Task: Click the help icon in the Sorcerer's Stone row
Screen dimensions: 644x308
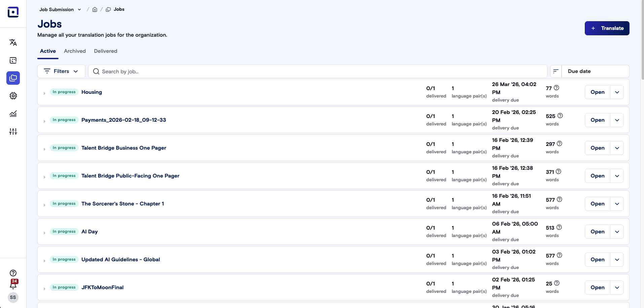Action: tap(560, 199)
